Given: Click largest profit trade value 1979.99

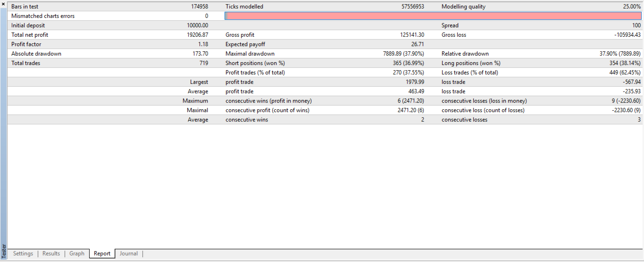Looking at the screenshot, I should click(x=415, y=82).
